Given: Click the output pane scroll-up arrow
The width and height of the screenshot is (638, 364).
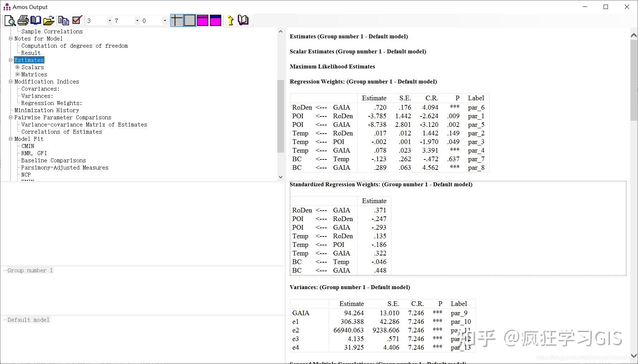Looking at the screenshot, I should tap(634, 35).
